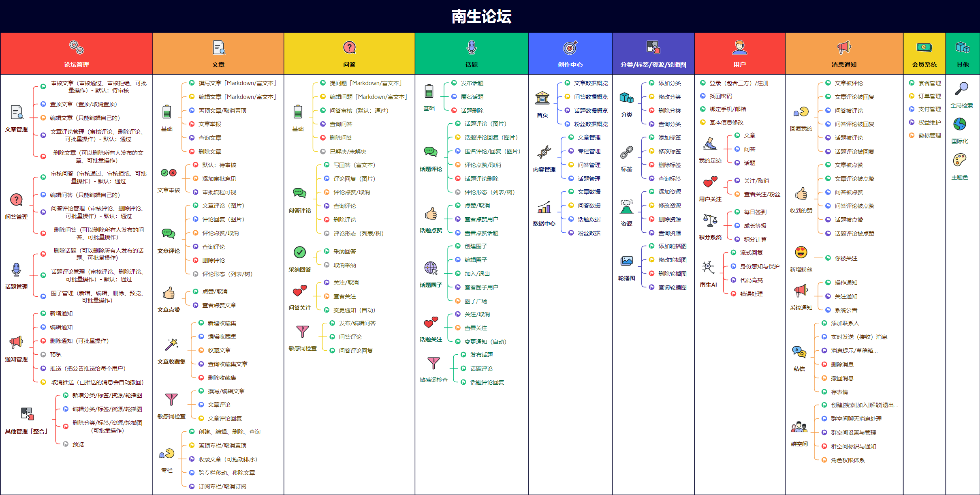Click the '添加轮播图' item
Viewport: 980px width, 495px height.
coord(672,246)
